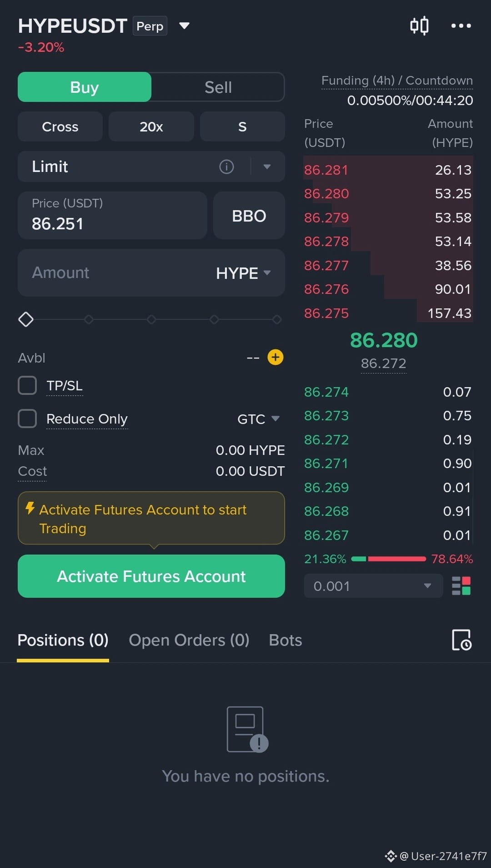The width and height of the screenshot is (491, 868).
Task: Switch the order book layout icon
Action: (x=461, y=586)
